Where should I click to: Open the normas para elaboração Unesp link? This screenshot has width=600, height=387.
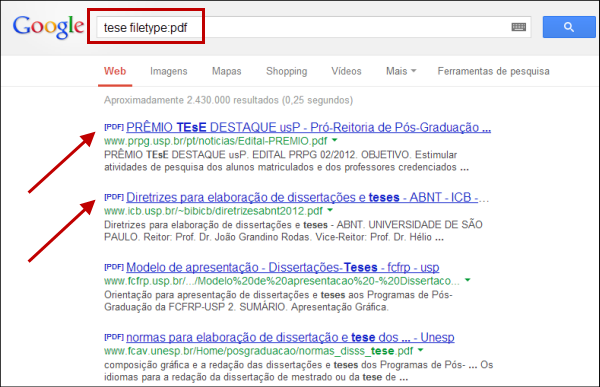tap(290, 337)
